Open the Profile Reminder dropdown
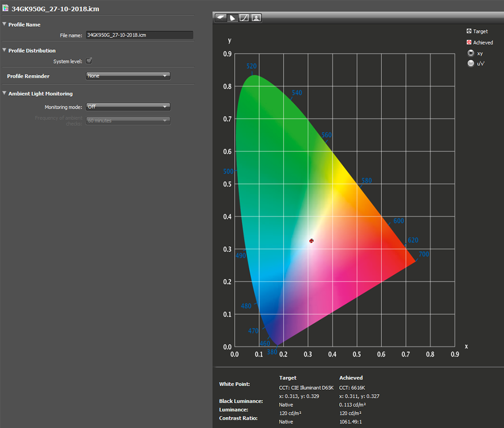This screenshot has height=428, width=504. click(x=128, y=76)
